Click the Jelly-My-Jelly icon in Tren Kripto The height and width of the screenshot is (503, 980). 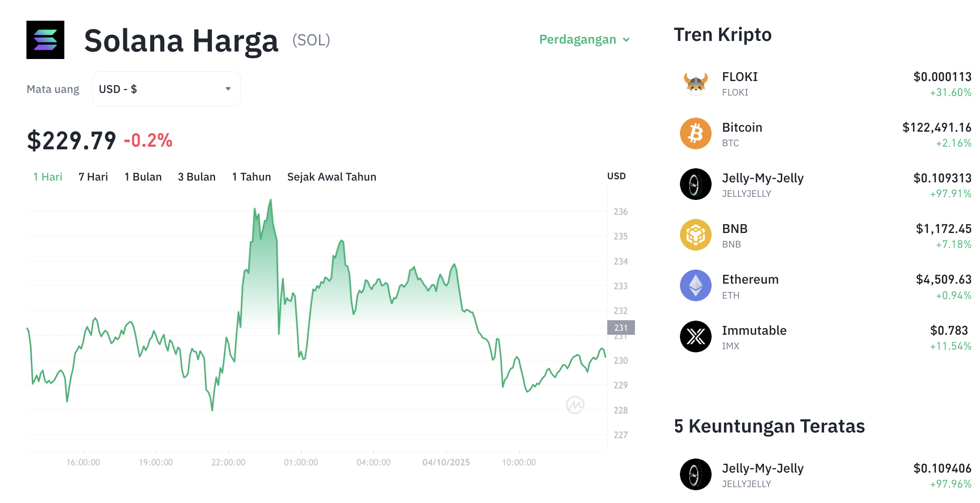tap(695, 184)
